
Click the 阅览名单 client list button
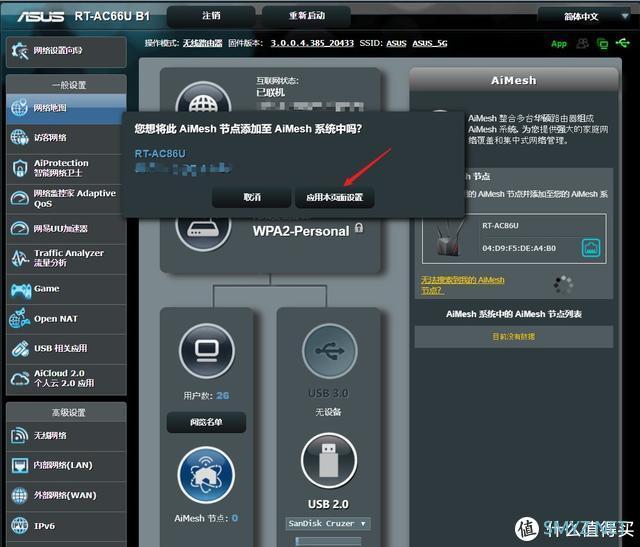coord(206,422)
